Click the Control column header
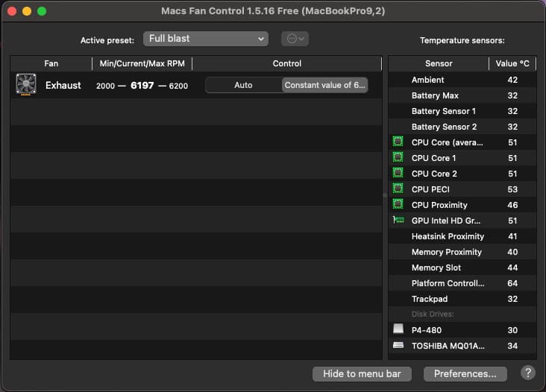 287,63
